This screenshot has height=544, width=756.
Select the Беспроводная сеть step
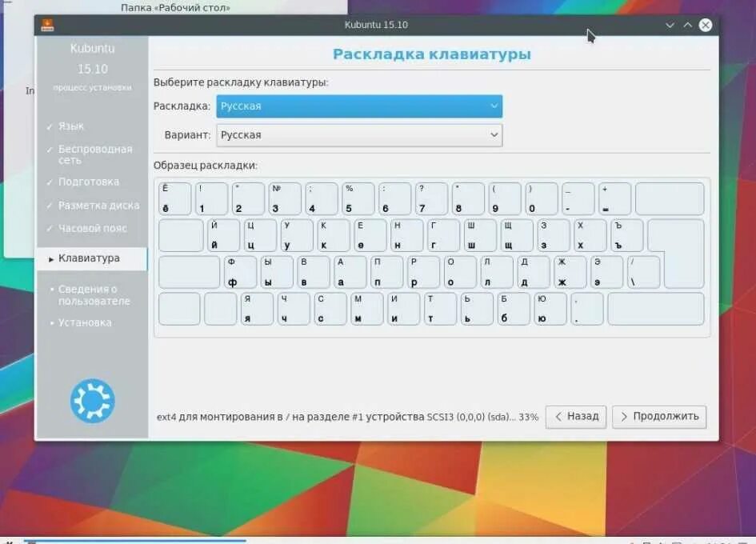(95, 154)
